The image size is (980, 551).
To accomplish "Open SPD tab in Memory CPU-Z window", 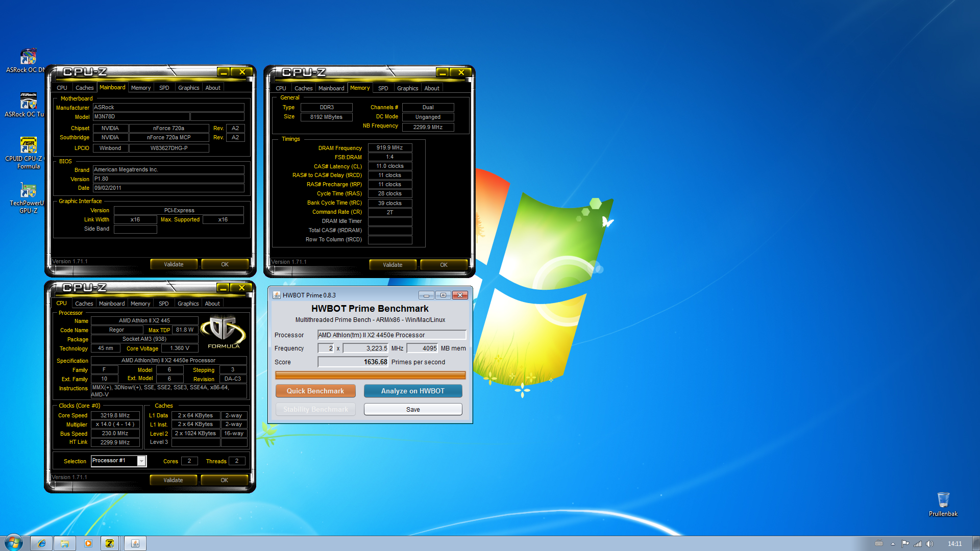I will (383, 88).
